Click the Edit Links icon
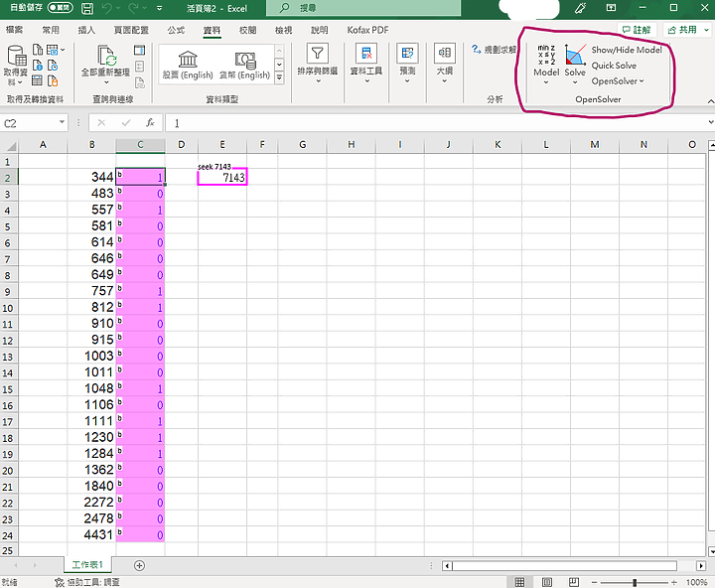This screenshot has height=588, width=715. click(x=140, y=82)
